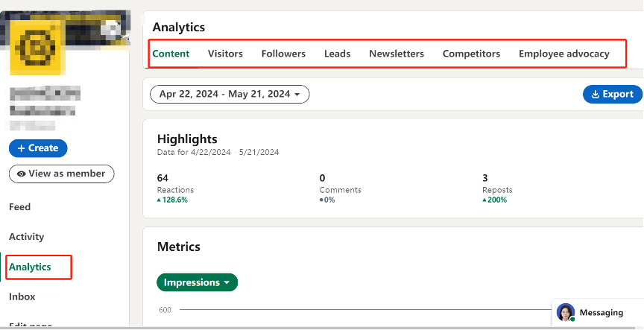
Task: Click the Data for 4/22/2024 - 5/21/2024 text
Action: click(x=218, y=152)
